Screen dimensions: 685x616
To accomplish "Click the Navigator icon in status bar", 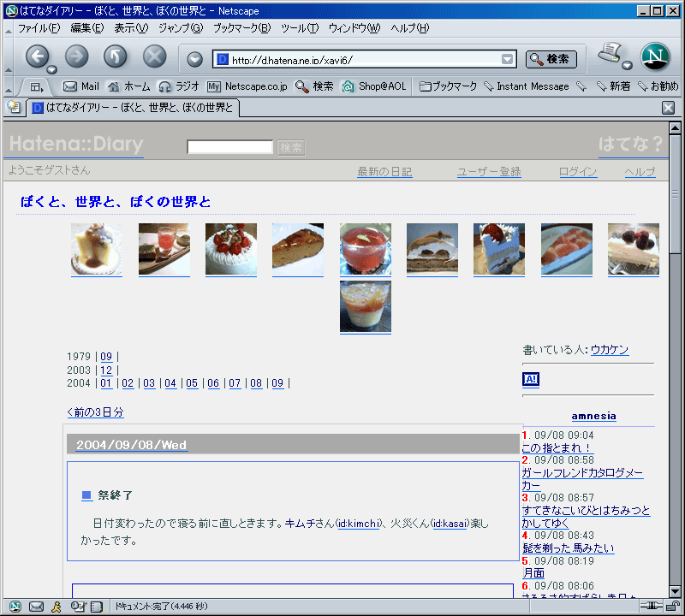I will point(15,607).
